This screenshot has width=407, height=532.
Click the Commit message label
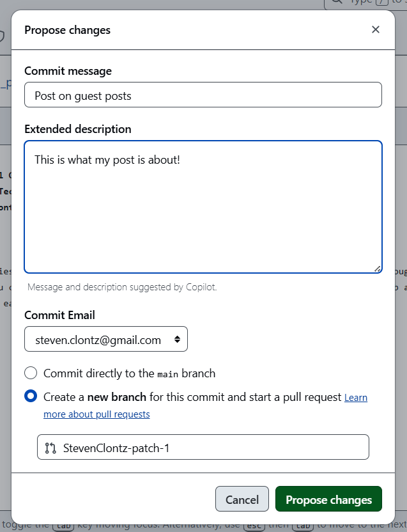tap(68, 71)
